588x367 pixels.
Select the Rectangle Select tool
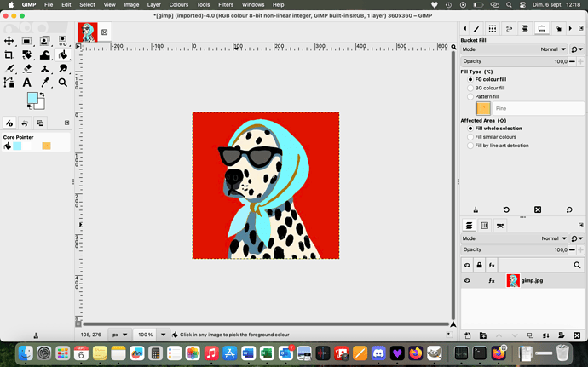pos(26,41)
